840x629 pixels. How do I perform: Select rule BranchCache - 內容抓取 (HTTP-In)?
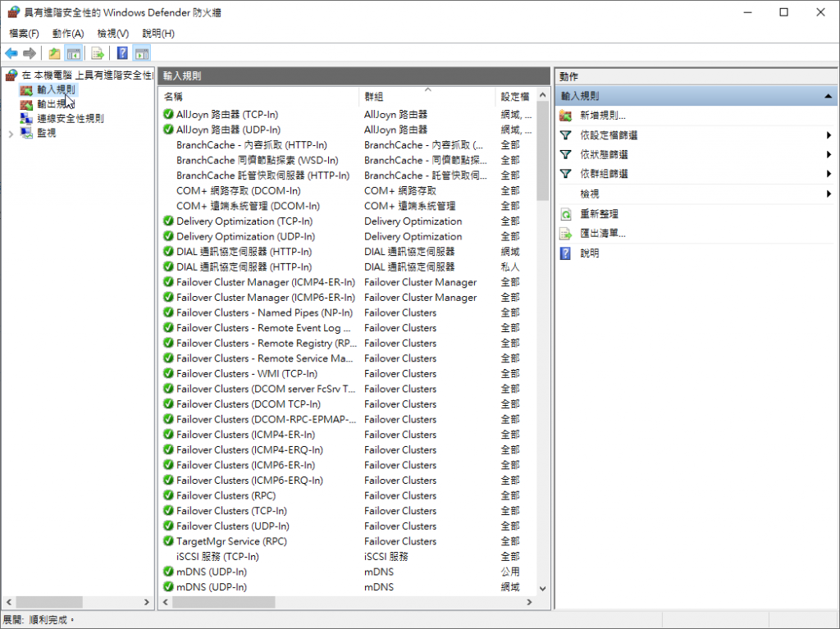[251, 144]
